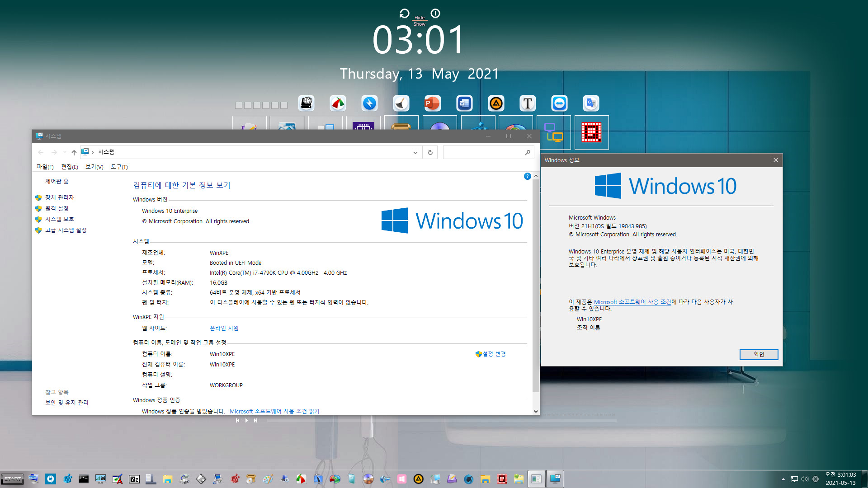Viewport: 868px width, 488px height.
Task: Open the 7-Zip taskbar icon
Action: 134,479
